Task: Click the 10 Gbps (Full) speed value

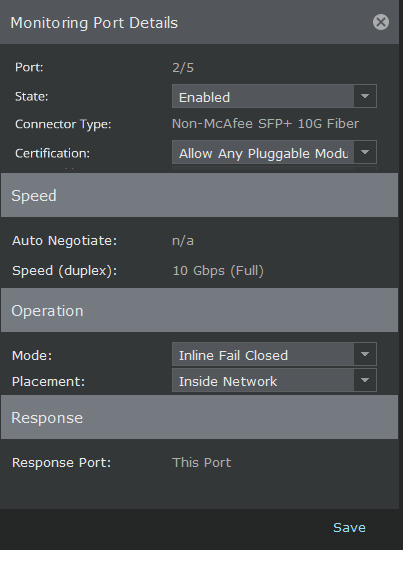Action: click(218, 271)
